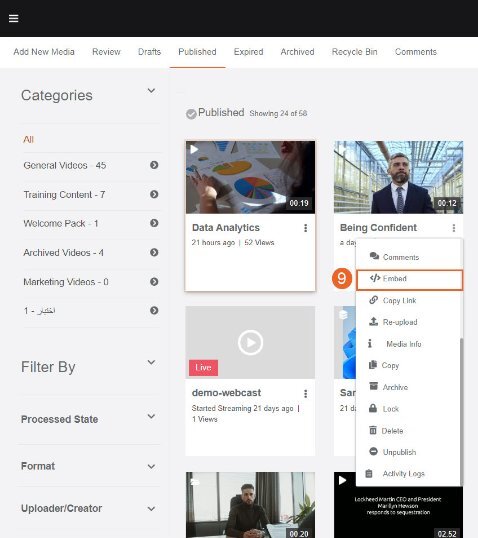Play the demo-webcast live video thumbnail
478x538 pixels.
[250, 342]
